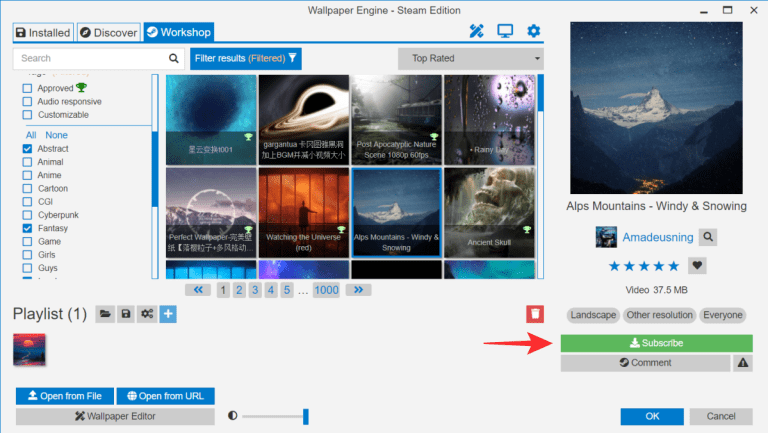
Task: Favorite the wallpaper with heart icon
Action: [697, 266]
